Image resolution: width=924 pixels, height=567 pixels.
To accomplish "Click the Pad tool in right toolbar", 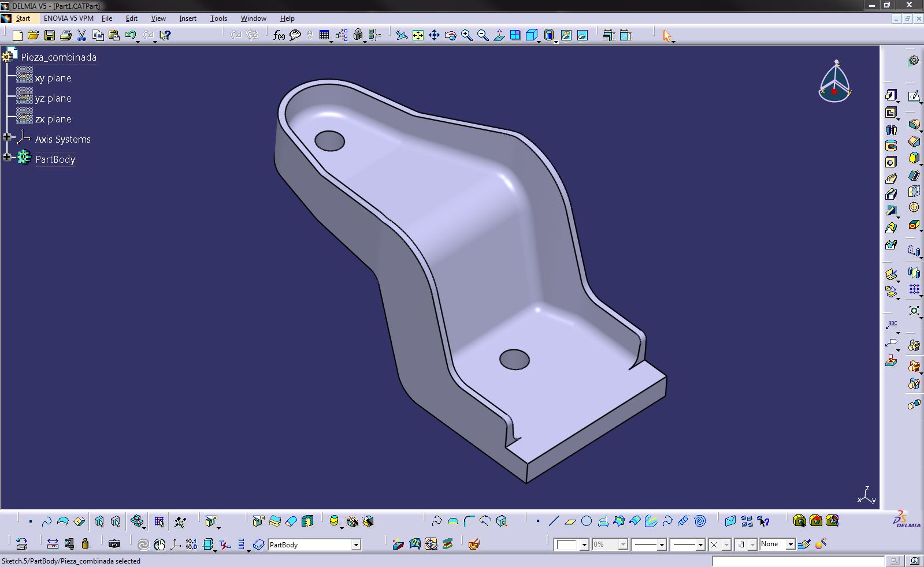I will click(x=890, y=95).
